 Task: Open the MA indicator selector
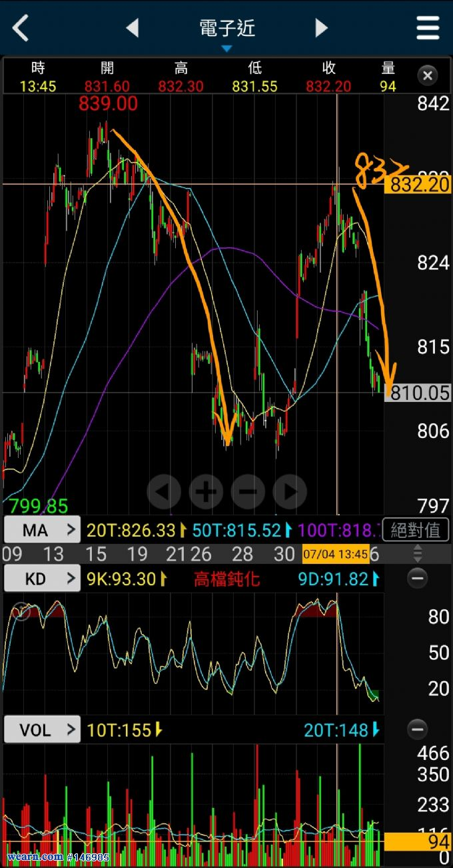(x=42, y=530)
